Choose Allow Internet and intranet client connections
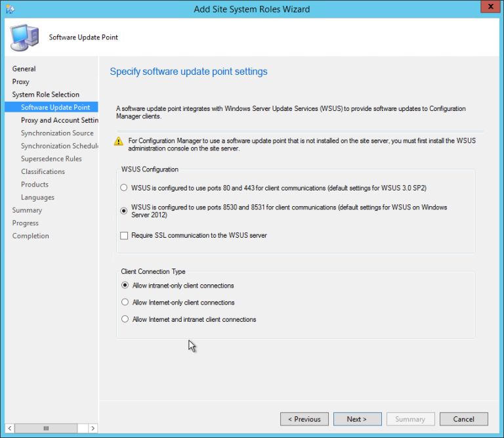 pos(125,320)
